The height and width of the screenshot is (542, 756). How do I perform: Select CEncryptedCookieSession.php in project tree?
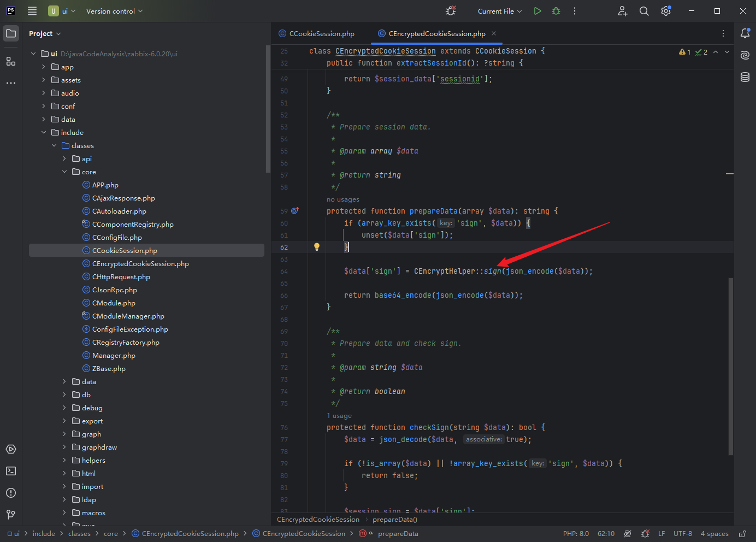click(140, 263)
